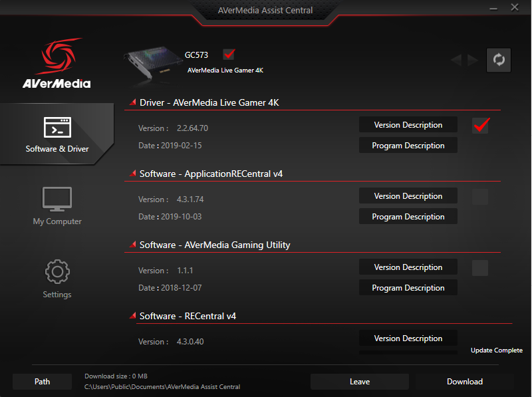Viewport: 532px width, 397px height.
Task: Click the GC573 model name
Action: pyautogui.click(x=196, y=55)
